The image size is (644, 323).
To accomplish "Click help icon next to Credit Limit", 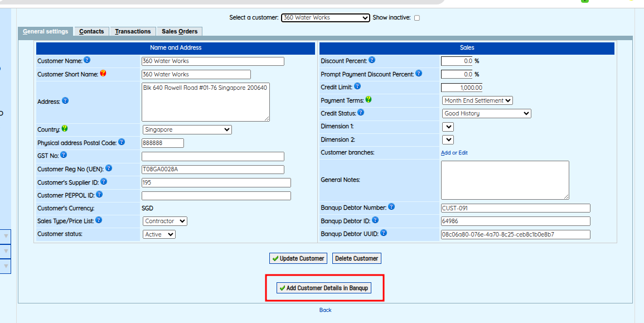I will [357, 86].
